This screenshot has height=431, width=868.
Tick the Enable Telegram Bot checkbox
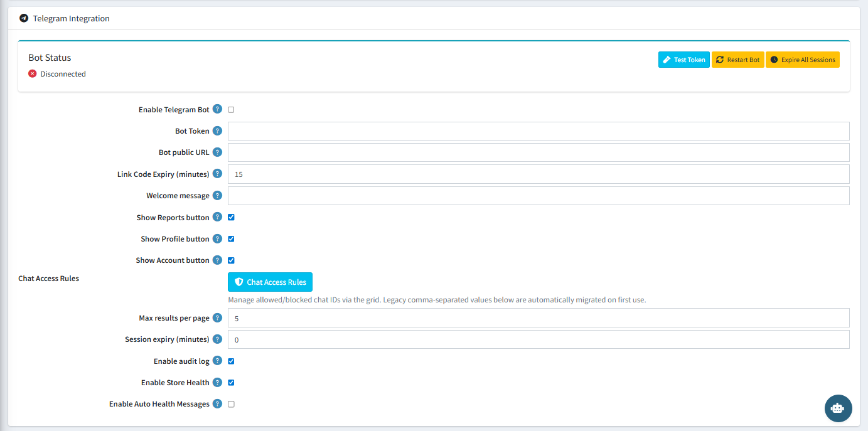pos(231,110)
